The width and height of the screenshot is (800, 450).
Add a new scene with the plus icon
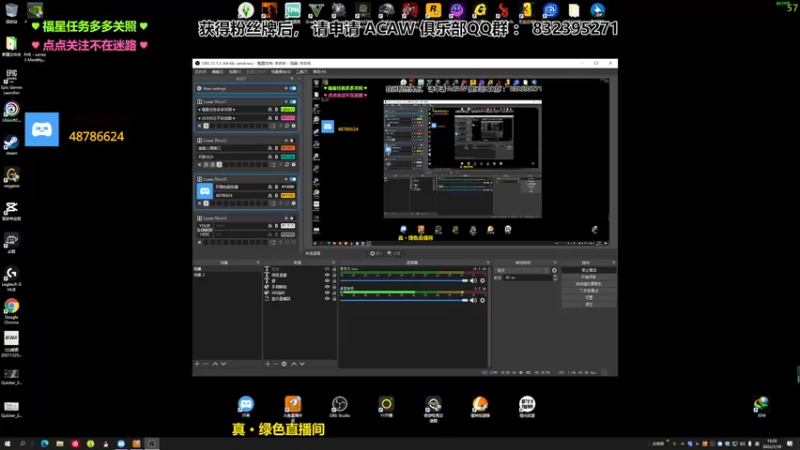point(197,364)
